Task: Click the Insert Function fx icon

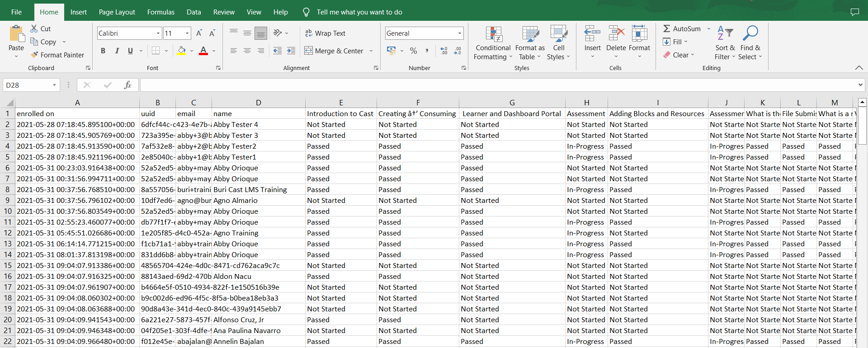Action: [x=127, y=85]
